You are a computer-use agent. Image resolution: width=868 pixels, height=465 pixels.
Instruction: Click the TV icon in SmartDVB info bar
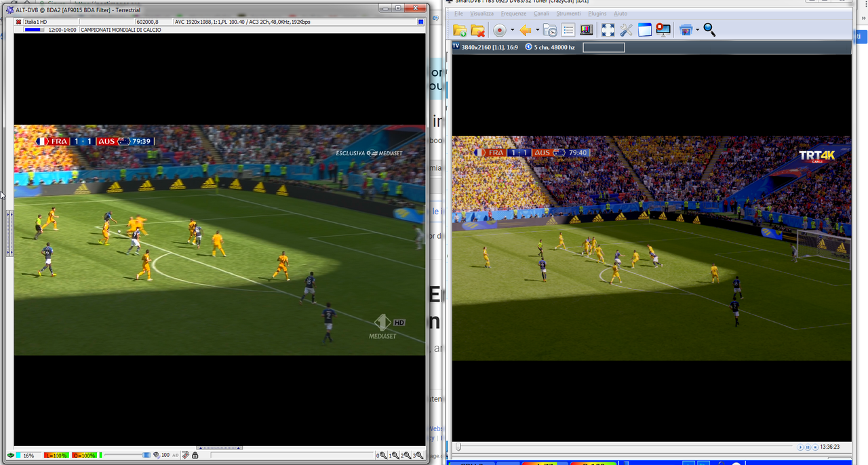[456, 47]
